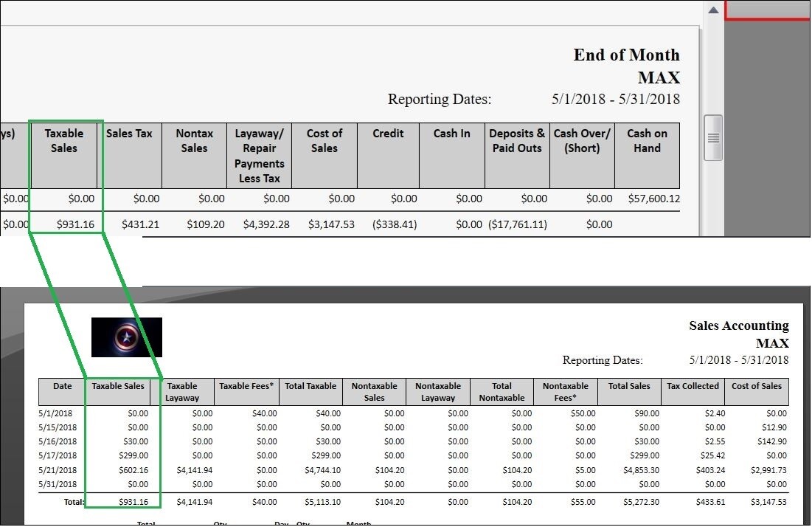Select the date range in the End of Month report
The width and height of the screenshot is (812, 527).
tap(616, 99)
